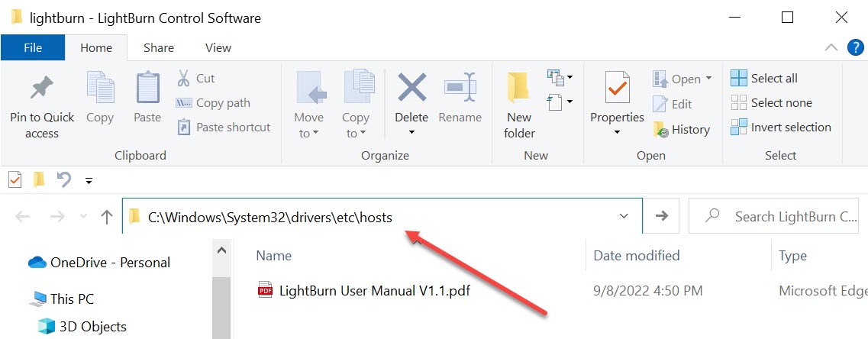868x339 pixels.
Task: Expand the Customize Quick Access Toolbar arrow
Action: tap(89, 180)
